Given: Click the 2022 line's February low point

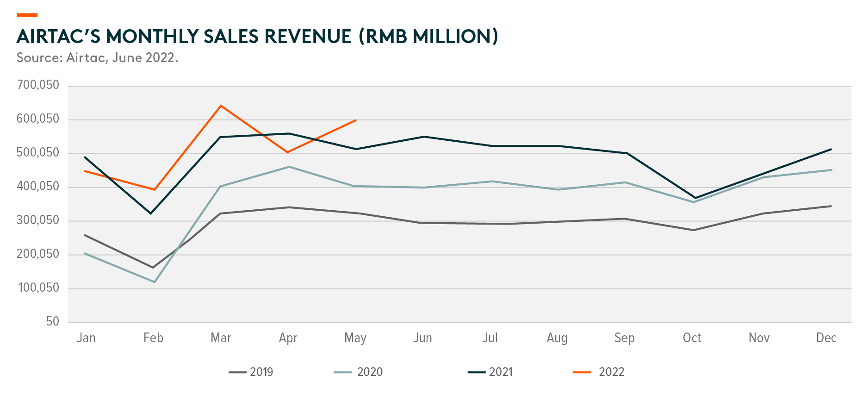Looking at the screenshot, I should tap(155, 190).
